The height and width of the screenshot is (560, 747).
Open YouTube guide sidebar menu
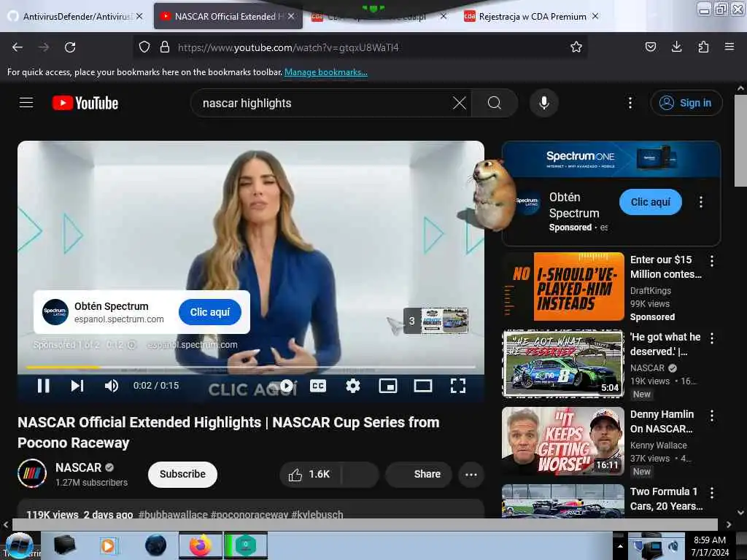tap(26, 102)
